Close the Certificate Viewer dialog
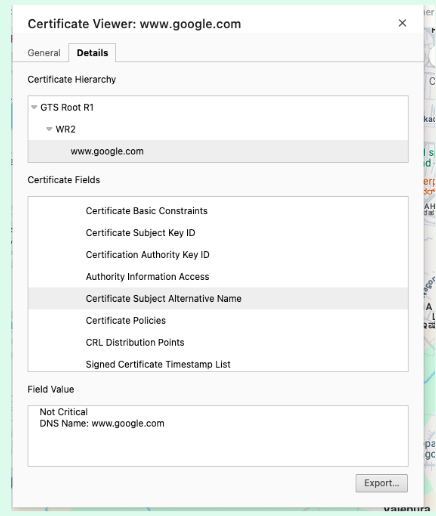Viewport: 436px width, 516px height. click(402, 23)
